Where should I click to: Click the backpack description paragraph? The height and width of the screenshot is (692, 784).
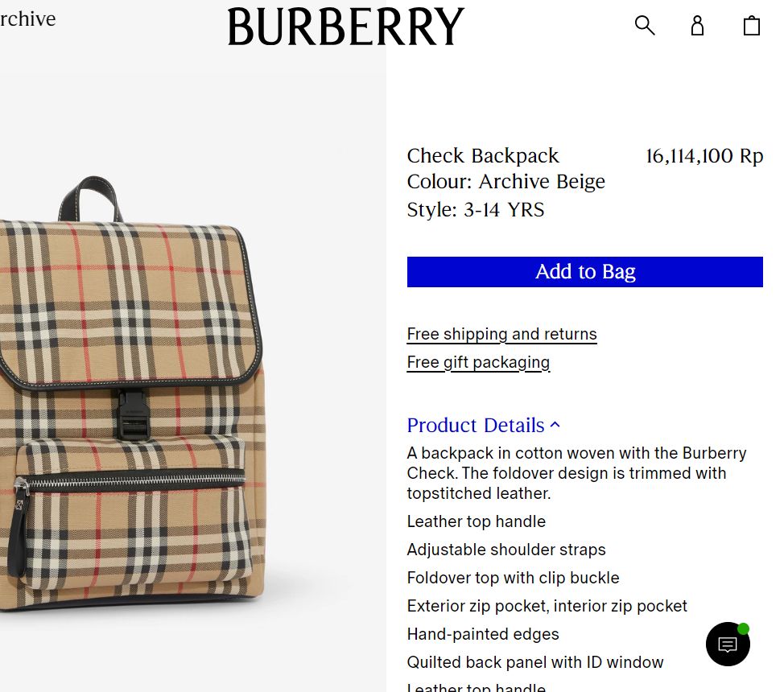coord(576,473)
